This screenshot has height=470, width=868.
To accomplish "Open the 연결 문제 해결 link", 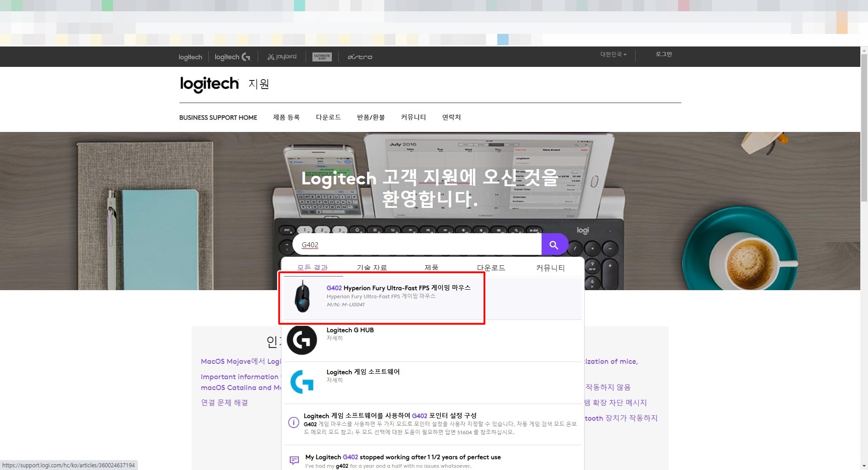I will pyautogui.click(x=224, y=403).
